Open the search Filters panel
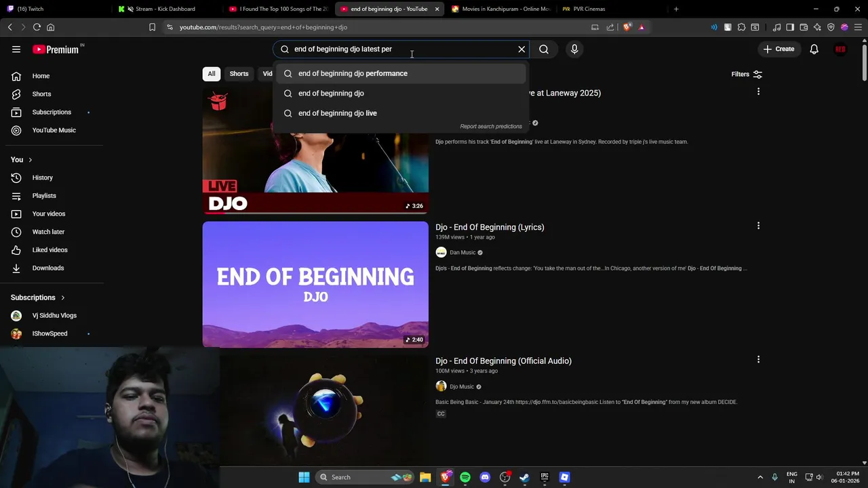The width and height of the screenshot is (868, 488). click(x=747, y=74)
